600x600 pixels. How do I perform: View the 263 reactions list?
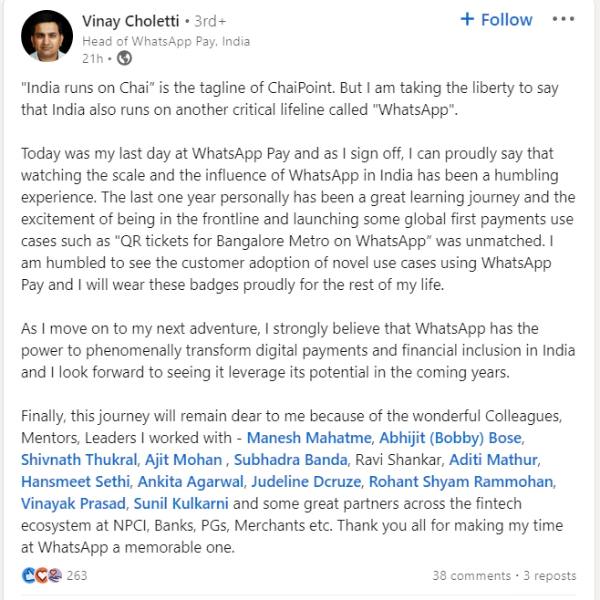pyautogui.click(x=77, y=576)
